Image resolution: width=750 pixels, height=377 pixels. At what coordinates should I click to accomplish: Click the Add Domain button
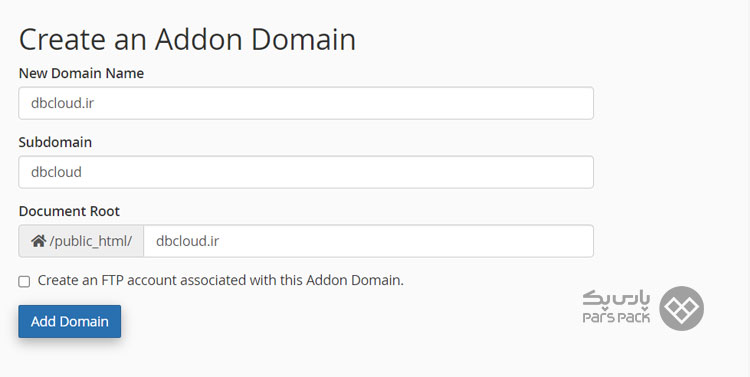click(70, 322)
